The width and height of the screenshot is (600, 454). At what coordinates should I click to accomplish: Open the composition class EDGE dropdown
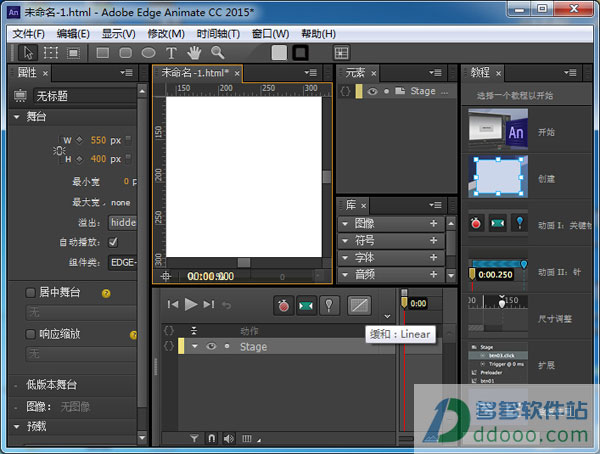(x=122, y=263)
